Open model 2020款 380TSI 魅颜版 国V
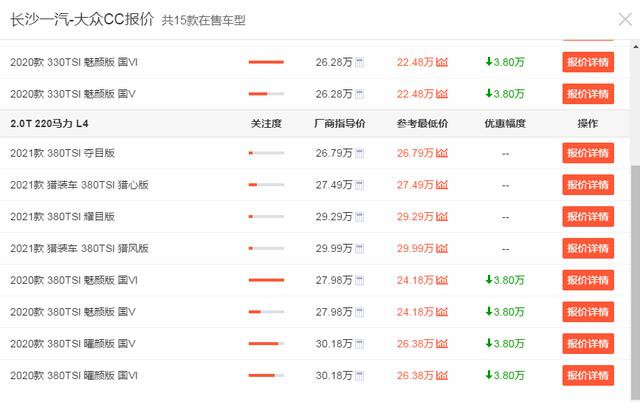The height and width of the screenshot is (402, 640). coord(73,312)
